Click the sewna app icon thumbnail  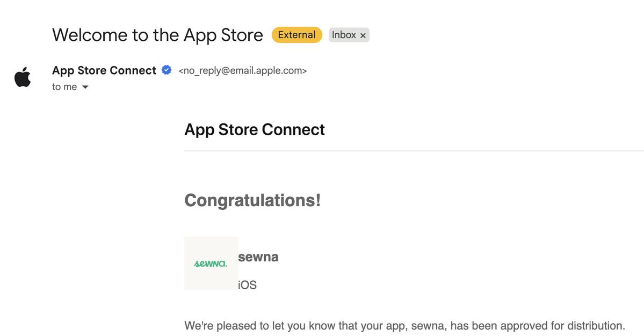211,263
